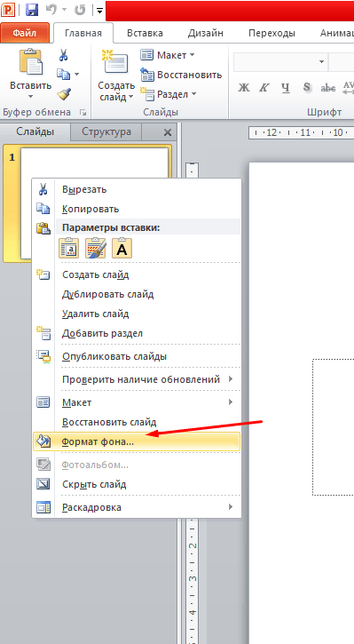The image size is (354, 644).
Task: Click the Save icon in quick access toolbar
Action: pyautogui.click(x=32, y=10)
